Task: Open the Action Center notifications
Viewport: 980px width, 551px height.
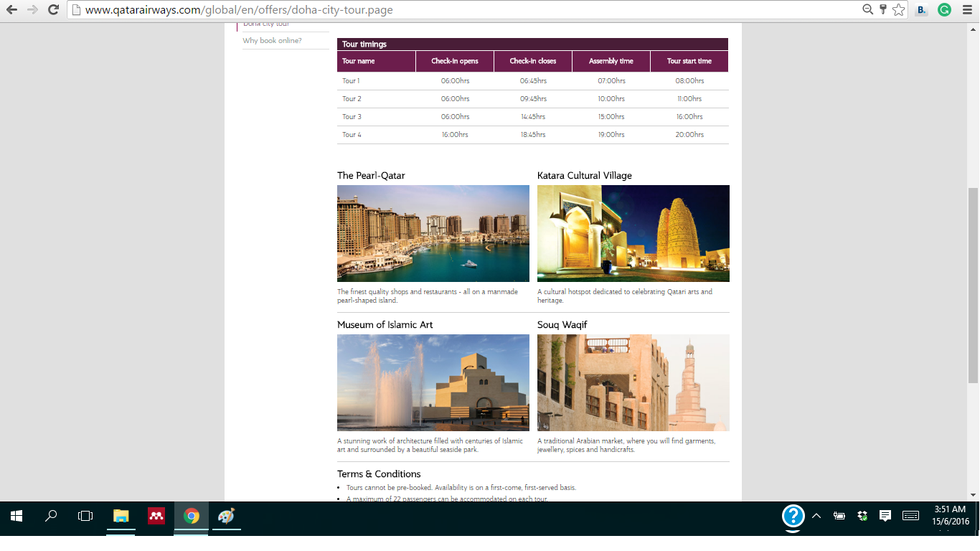Action: pos(885,516)
